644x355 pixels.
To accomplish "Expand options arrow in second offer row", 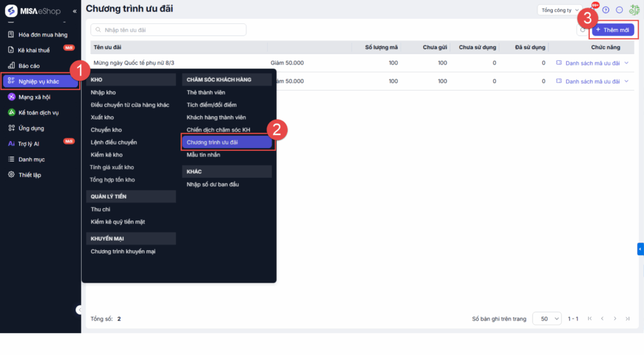I will 627,81.
